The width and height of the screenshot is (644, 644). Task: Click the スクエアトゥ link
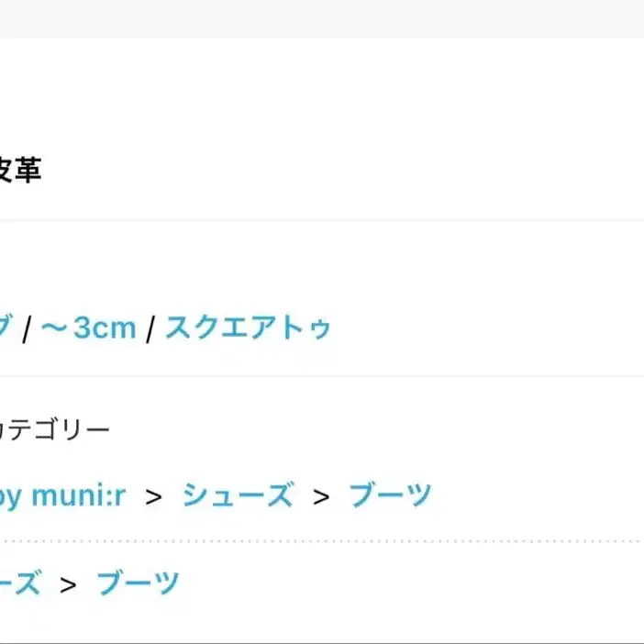[248, 327]
